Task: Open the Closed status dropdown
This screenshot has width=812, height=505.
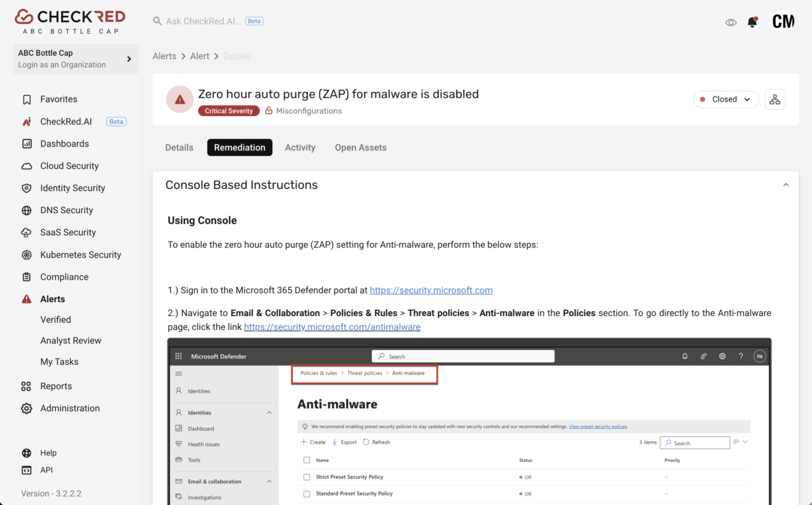Action: click(x=726, y=99)
